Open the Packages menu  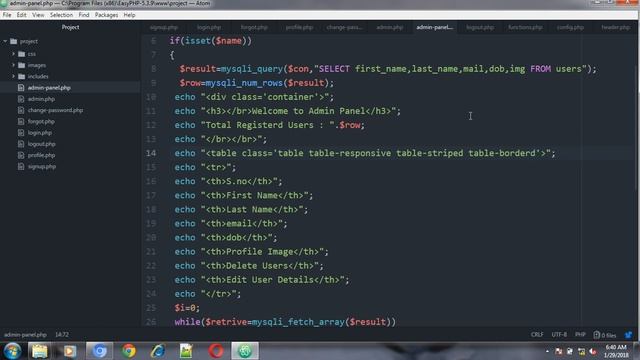[106, 15]
